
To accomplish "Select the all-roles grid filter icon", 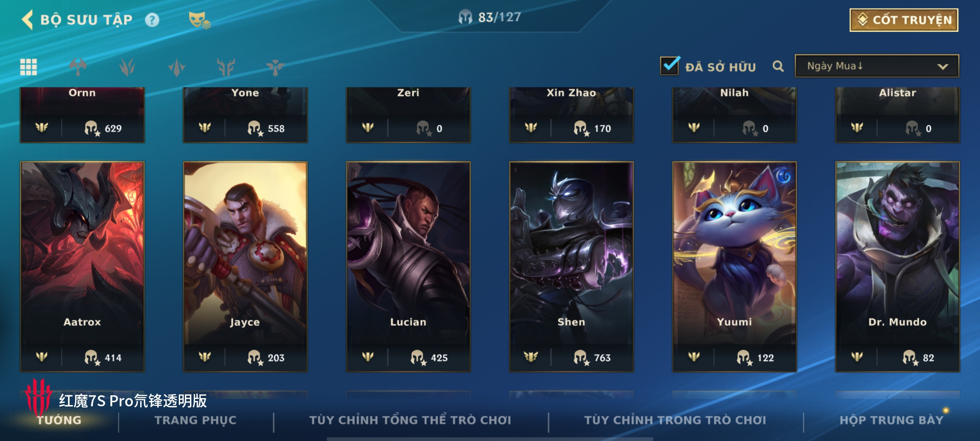I will pyautogui.click(x=29, y=67).
